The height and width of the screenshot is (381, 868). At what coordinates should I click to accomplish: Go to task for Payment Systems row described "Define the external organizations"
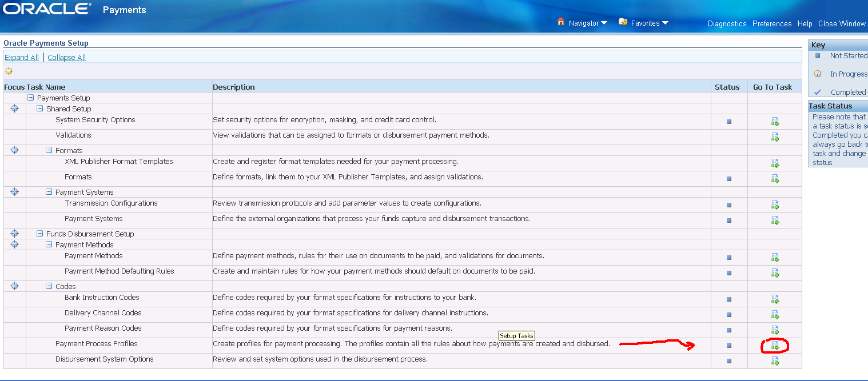click(x=775, y=220)
